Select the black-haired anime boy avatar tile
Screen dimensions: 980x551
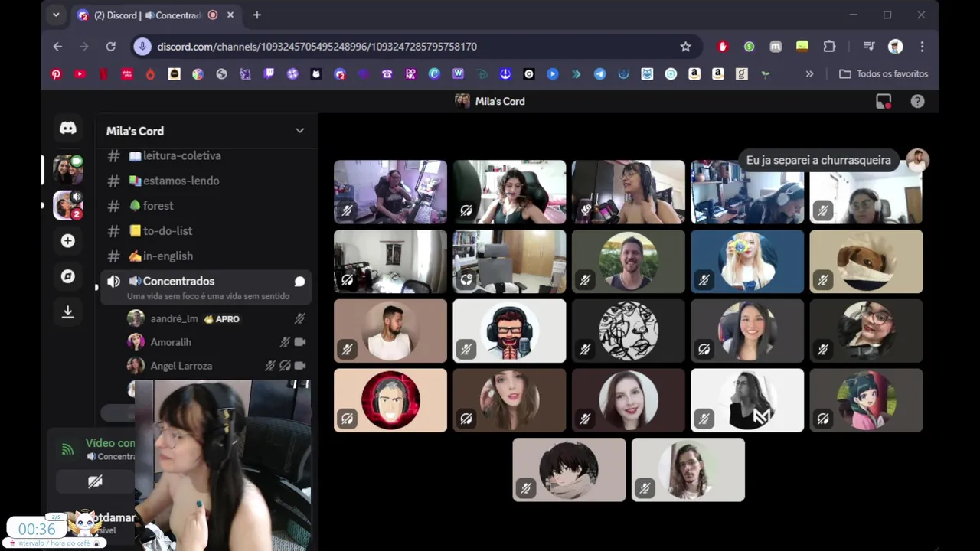(x=569, y=470)
